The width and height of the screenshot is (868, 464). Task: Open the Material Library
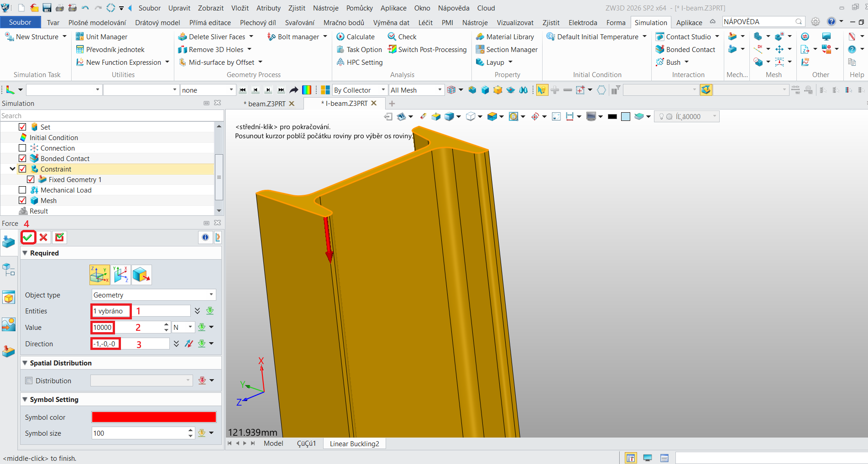pyautogui.click(x=505, y=36)
